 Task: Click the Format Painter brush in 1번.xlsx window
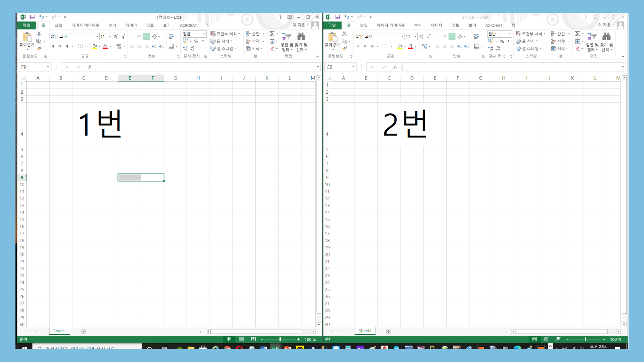pyautogui.click(x=39, y=49)
